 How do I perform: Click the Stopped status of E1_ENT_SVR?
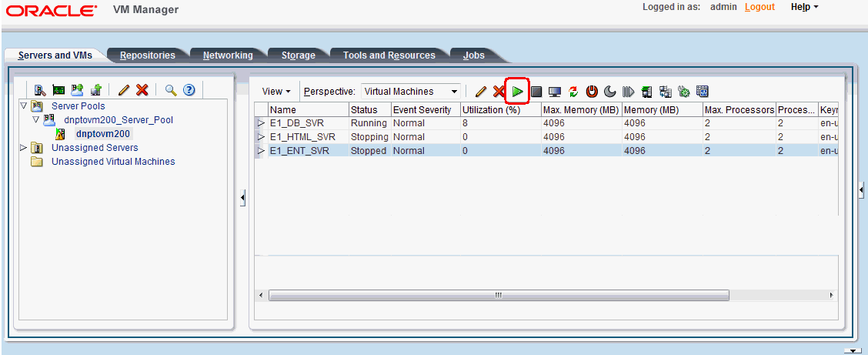point(369,151)
